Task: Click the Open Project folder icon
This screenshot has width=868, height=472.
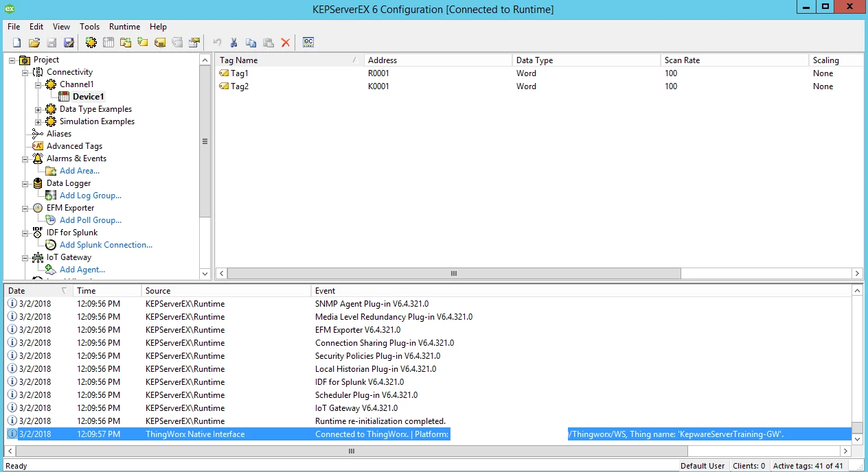Action: point(34,43)
